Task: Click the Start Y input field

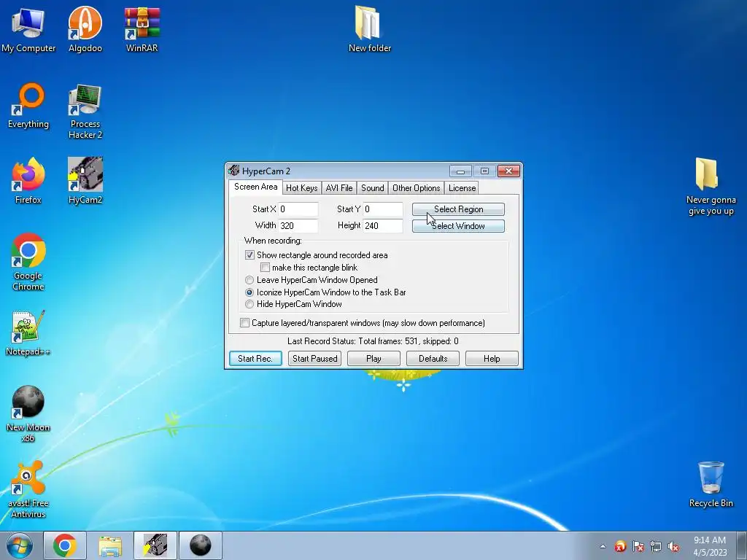Action: coord(383,209)
